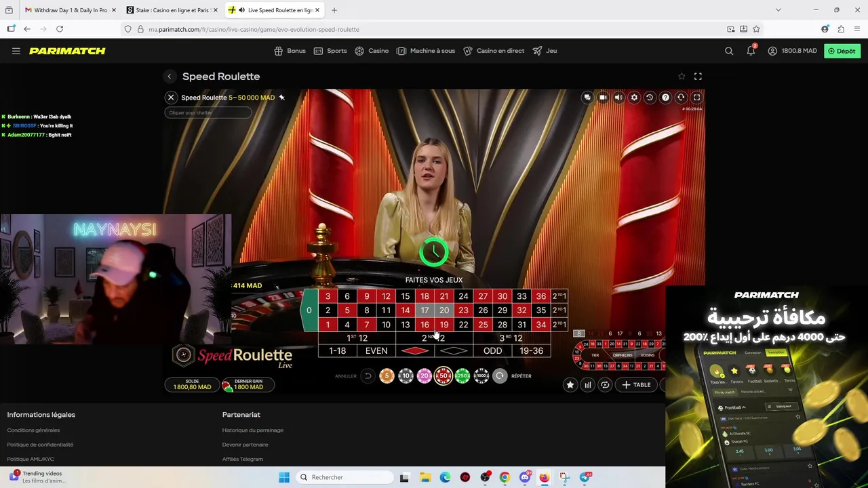This screenshot has height=488, width=868.
Task: Bet on the red diamond
Action: click(415, 351)
